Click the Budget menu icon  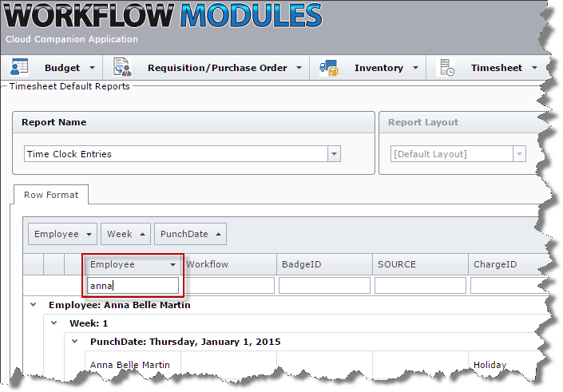click(19, 68)
